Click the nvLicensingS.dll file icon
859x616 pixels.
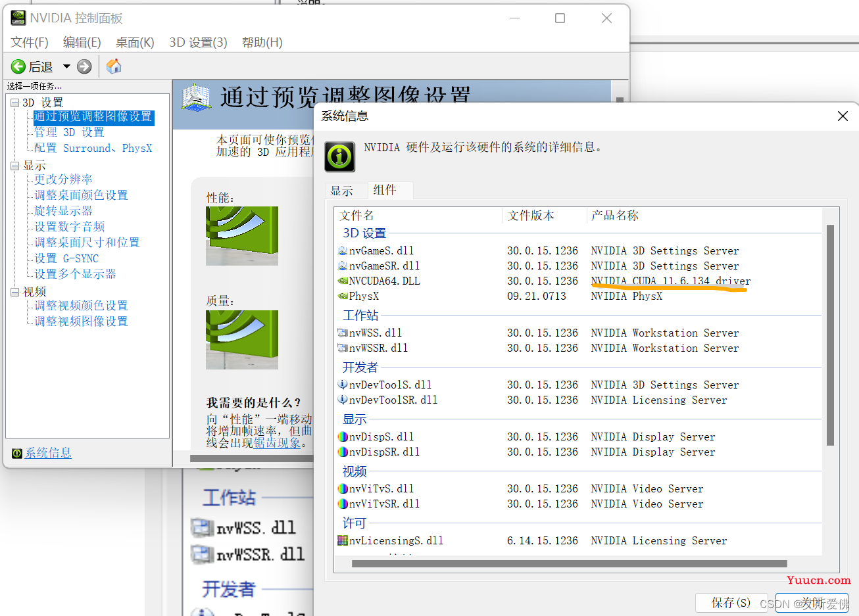[x=342, y=540]
